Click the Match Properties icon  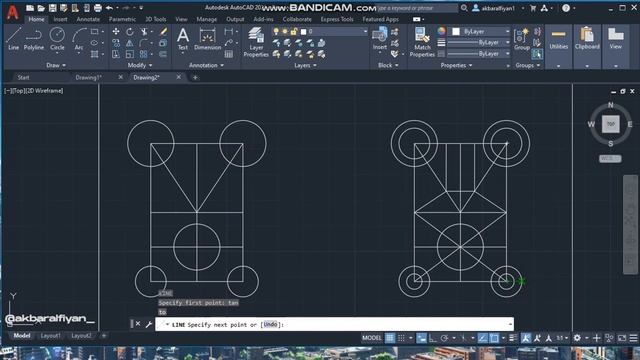422,42
